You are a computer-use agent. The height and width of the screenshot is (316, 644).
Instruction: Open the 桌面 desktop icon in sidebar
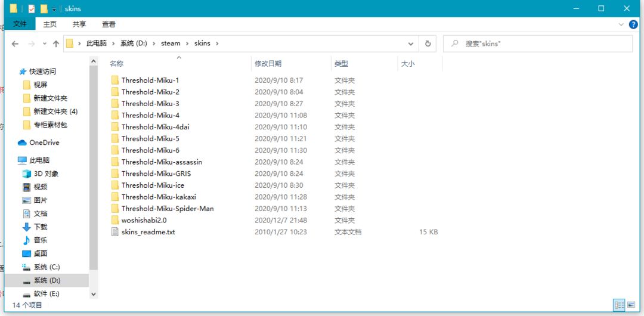pyautogui.click(x=27, y=253)
